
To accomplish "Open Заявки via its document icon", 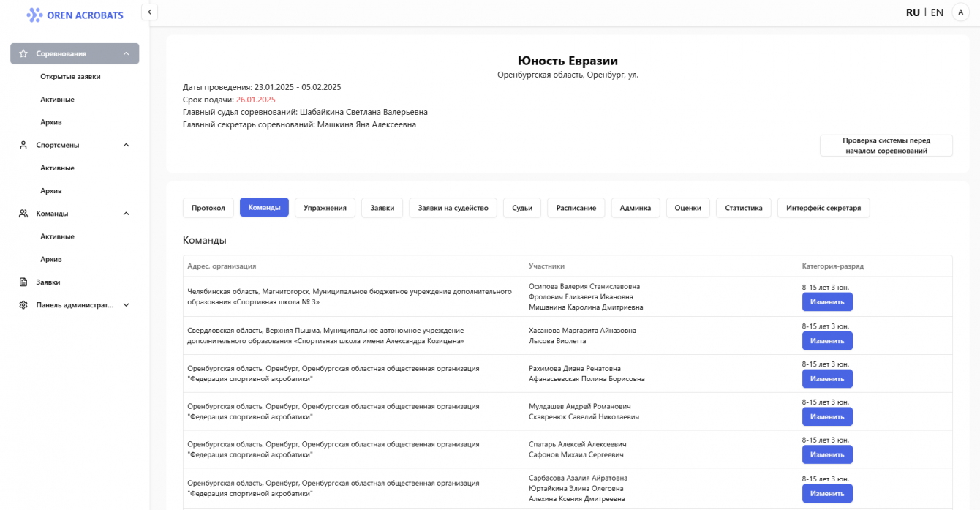I will (x=23, y=282).
